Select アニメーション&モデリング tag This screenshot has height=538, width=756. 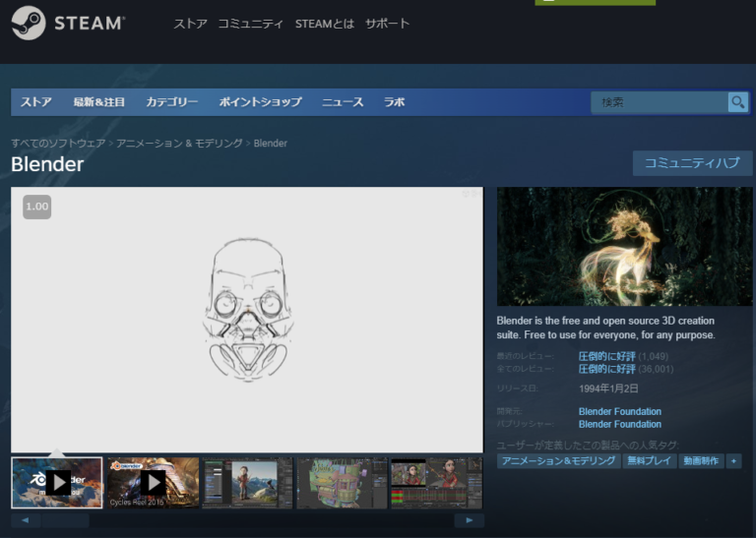point(559,461)
